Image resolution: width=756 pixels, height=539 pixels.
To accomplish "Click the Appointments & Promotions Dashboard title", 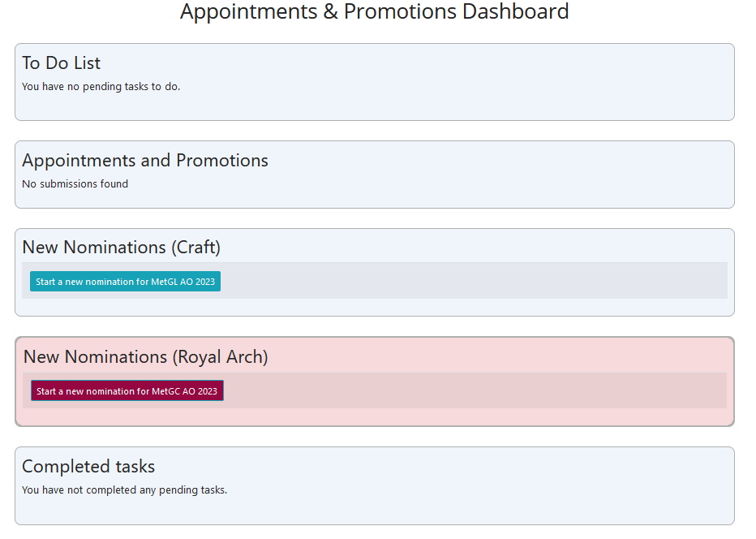I will coord(375,11).
